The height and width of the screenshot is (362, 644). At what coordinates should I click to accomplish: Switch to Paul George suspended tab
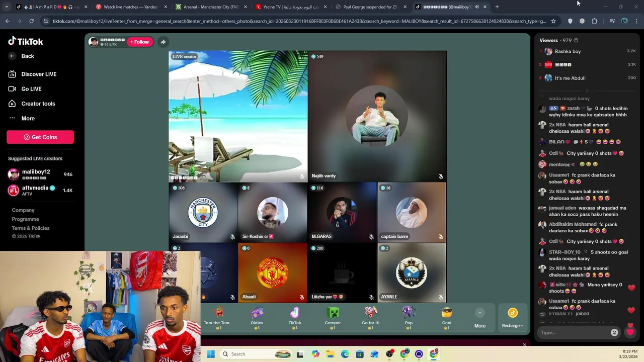(x=371, y=7)
